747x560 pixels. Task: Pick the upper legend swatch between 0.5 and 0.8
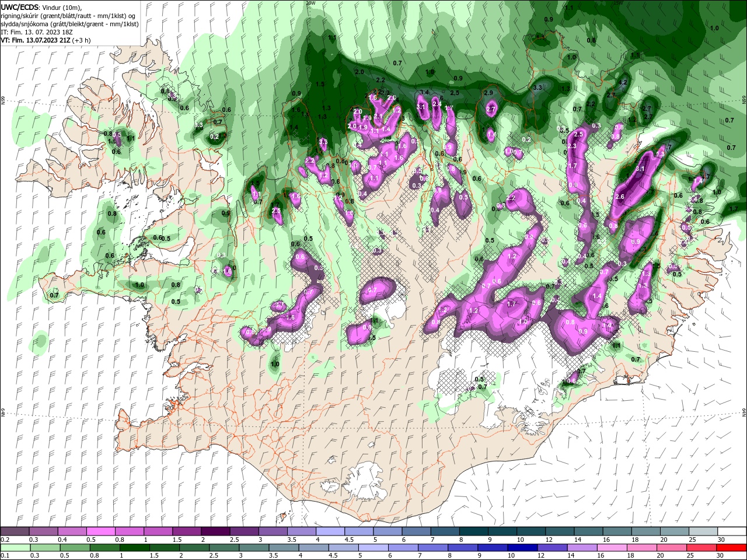[x=100, y=531]
